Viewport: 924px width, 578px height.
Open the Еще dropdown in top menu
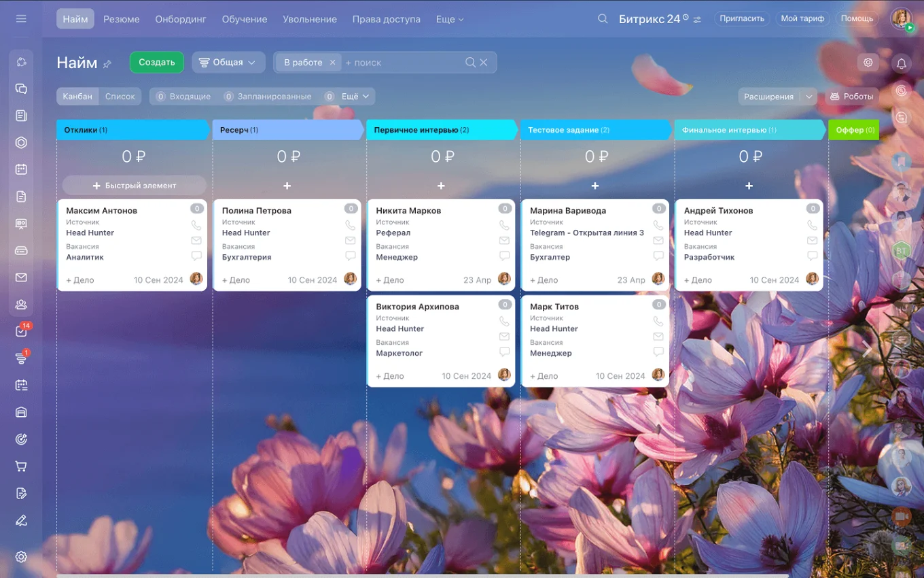449,19
